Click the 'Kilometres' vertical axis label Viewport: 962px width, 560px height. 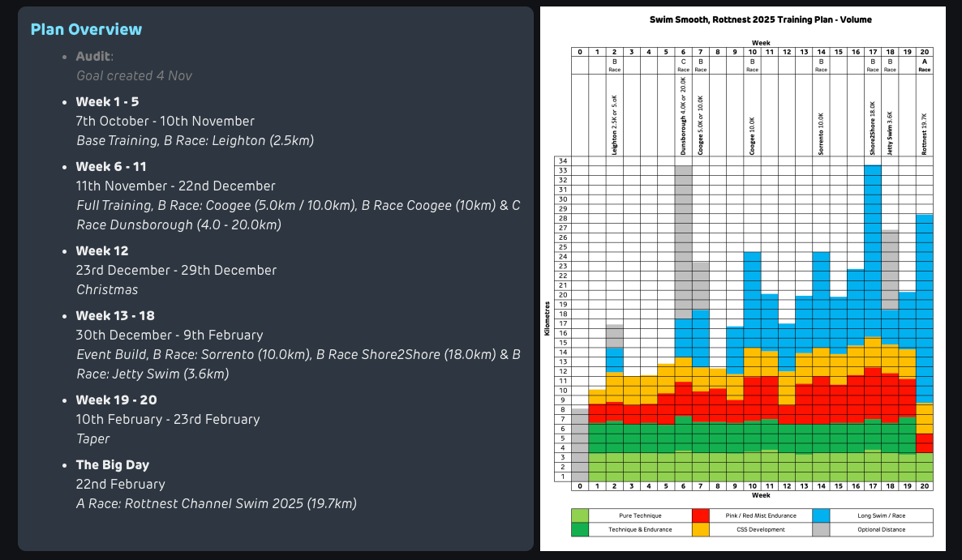point(547,318)
